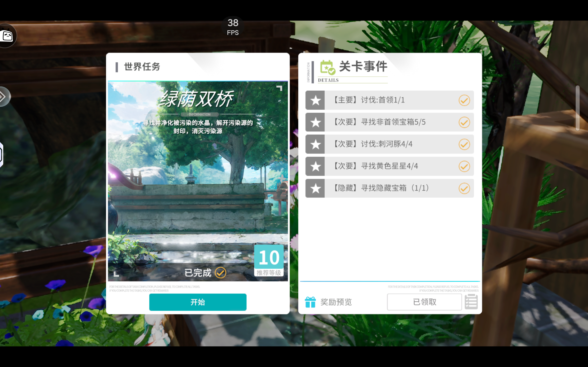Click checkmark for 讨伐:首领1/1 objective
Viewport: 588px width, 367px height.
click(x=464, y=100)
